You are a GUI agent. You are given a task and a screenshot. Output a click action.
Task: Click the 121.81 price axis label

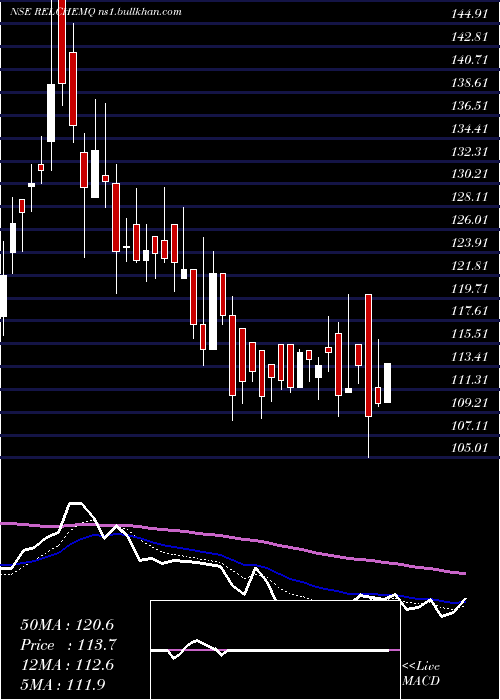point(469,266)
